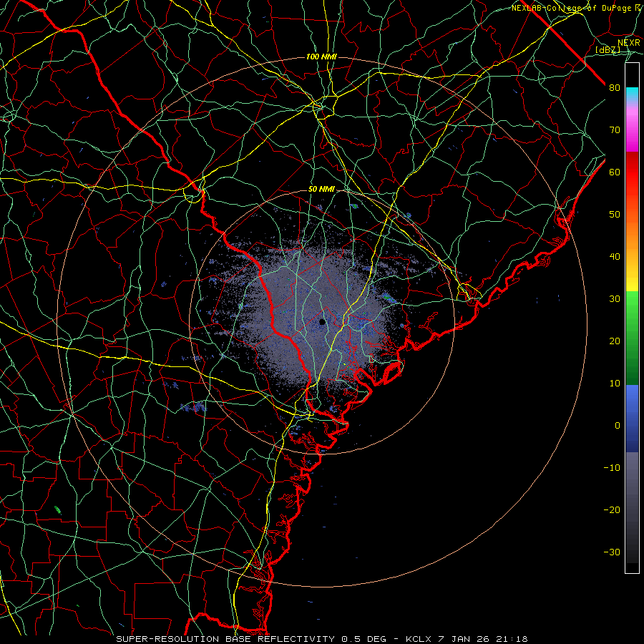Click the black radar site dot at center

point(322,322)
